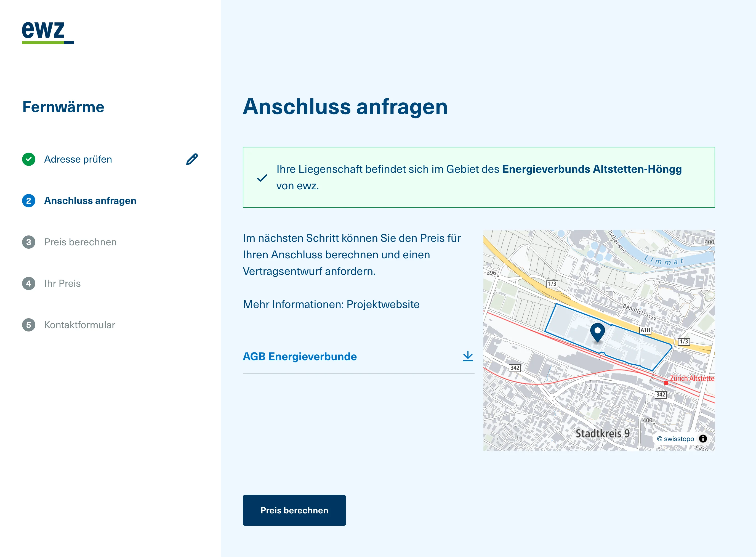Open map info icon next to swisstopo
The width and height of the screenshot is (756, 557).
coord(703,439)
